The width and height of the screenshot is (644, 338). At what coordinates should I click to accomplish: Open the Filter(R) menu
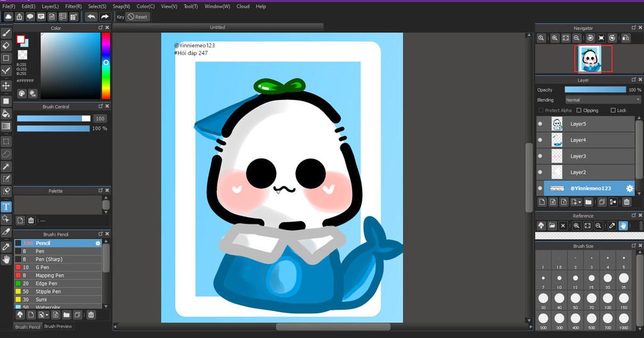(73, 6)
